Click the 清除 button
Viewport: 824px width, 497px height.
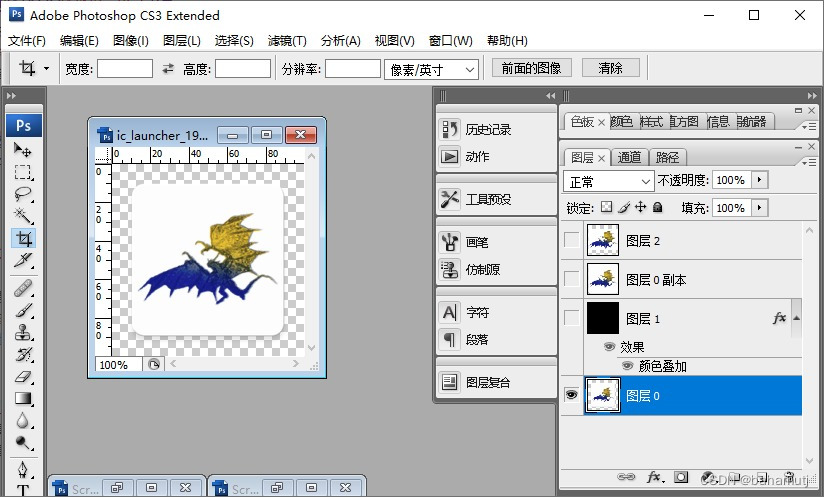point(610,68)
